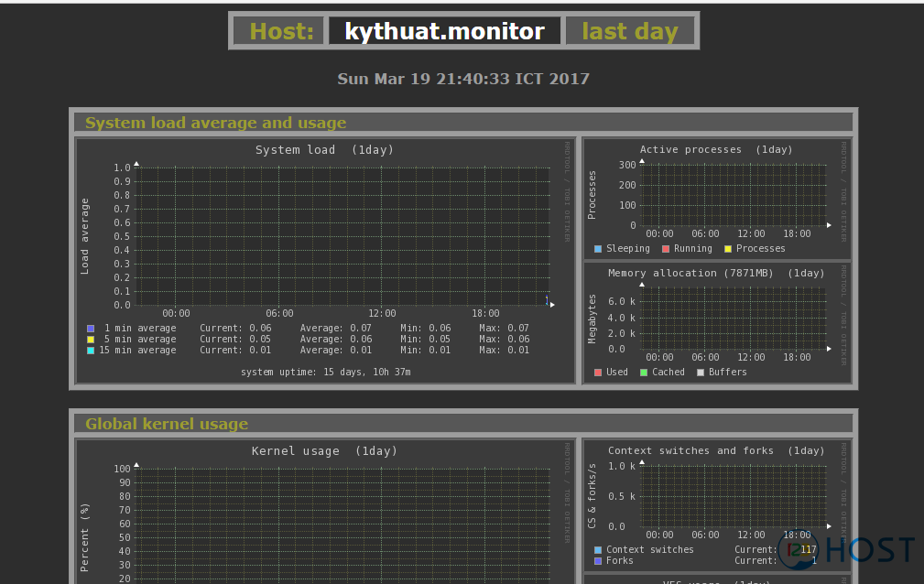This screenshot has width=924, height=584.
Task: Select the kythuat.monitor hostname field
Action: pos(445,30)
